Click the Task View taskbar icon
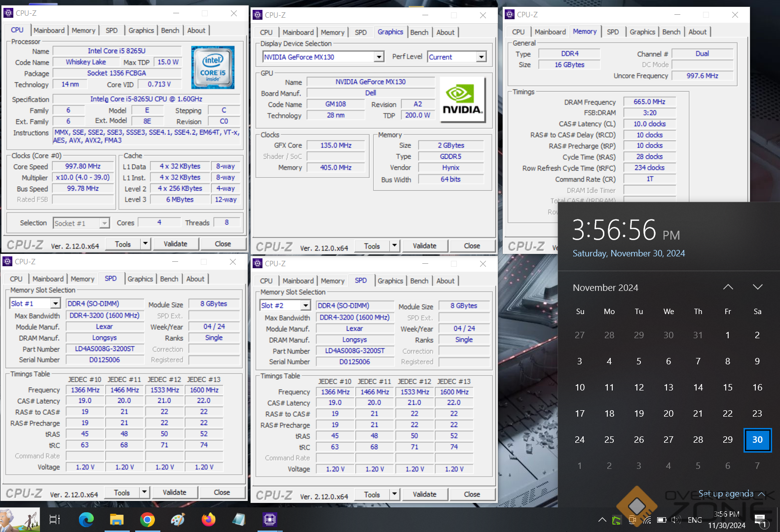Image resolution: width=780 pixels, height=532 pixels. click(x=55, y=519)
